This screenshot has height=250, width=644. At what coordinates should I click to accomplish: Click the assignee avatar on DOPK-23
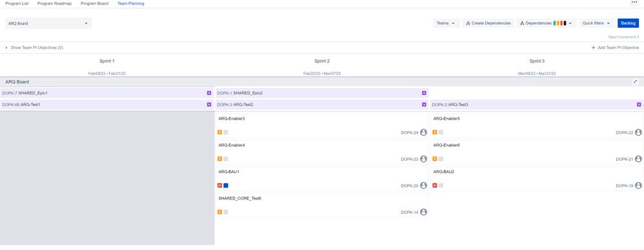423,159
